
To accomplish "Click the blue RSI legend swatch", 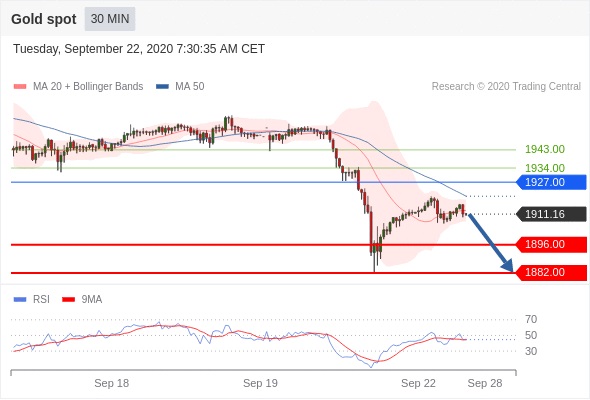I will [x=20, y=300].
